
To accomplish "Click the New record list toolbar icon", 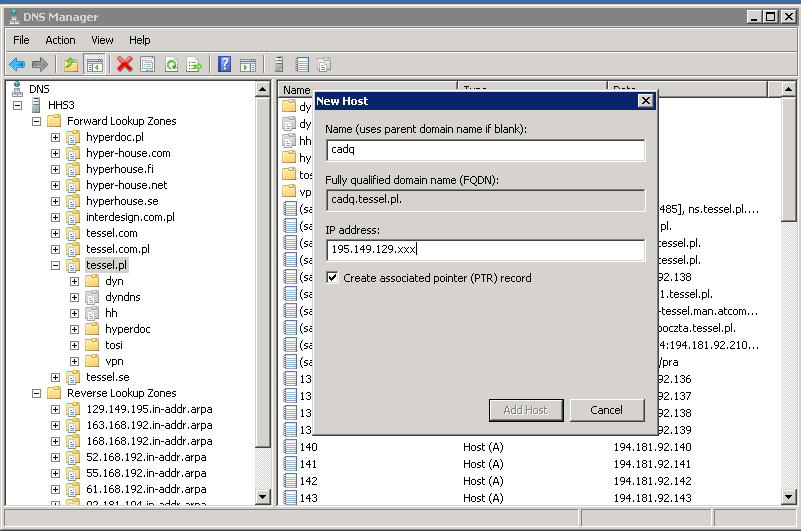I will [302, 64].
